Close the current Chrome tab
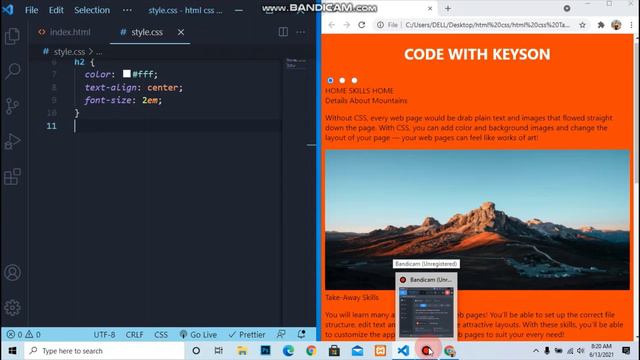The image size is (640, 360). tap(430, 9)
